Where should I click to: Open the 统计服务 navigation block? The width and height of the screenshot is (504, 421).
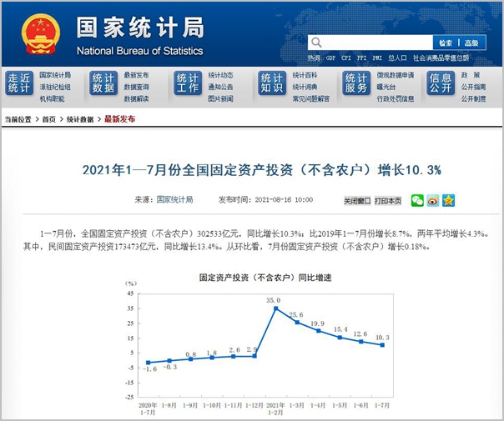point(355,83)
